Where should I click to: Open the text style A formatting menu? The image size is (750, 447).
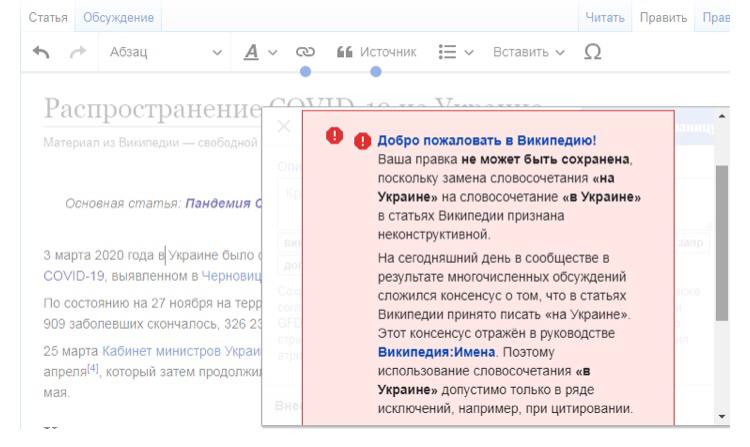(260, 52)
